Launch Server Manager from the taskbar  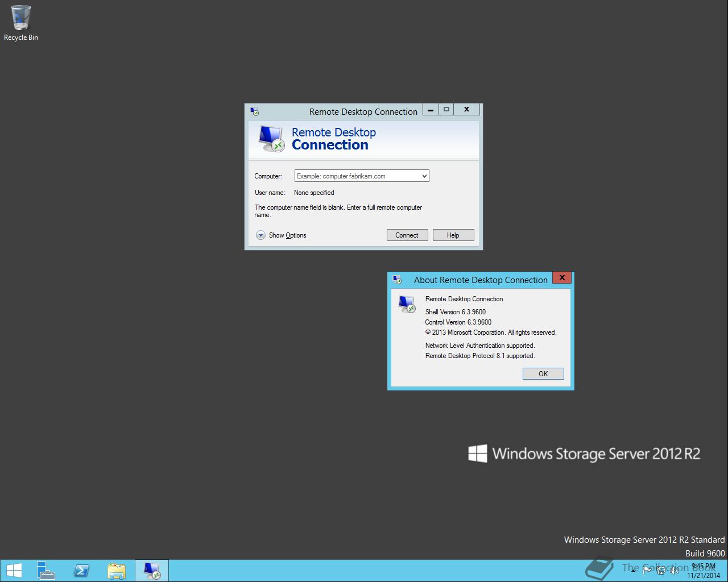pyautogui.click(x=46, y=571)
